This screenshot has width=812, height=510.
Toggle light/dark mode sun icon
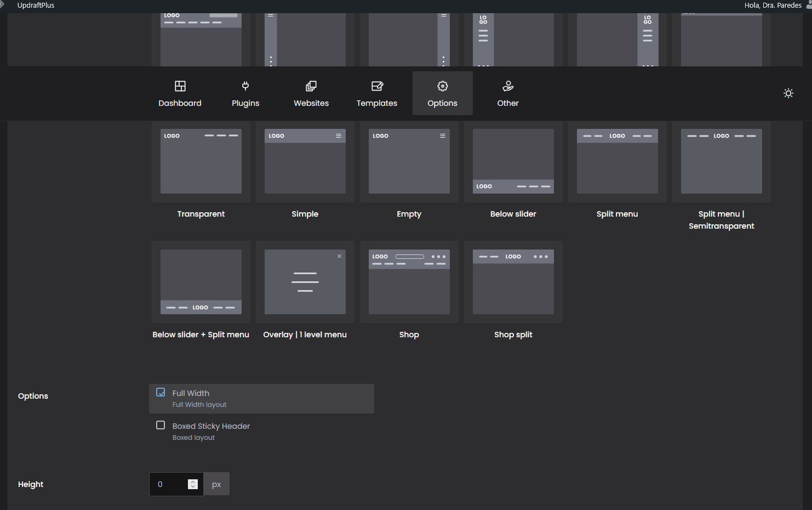tap(788, 93)
